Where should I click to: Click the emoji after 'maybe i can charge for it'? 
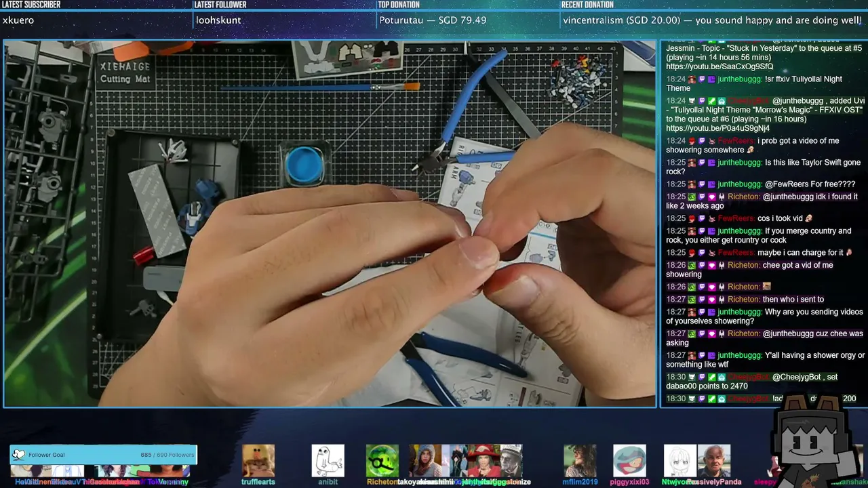point(848,252)
